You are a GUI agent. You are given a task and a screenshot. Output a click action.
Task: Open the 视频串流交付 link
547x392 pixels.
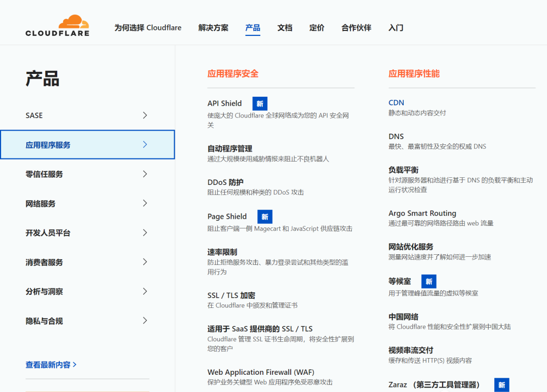(x=411, y=350)
